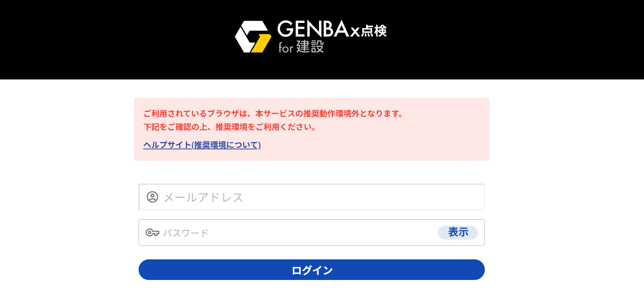
Task: Click the small x between GENBA and 点検
Action: [x=355, y=32]
